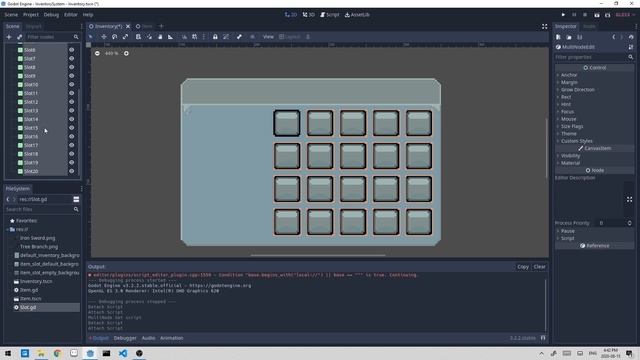Toggle visibility of Slot20 node

click(x=71, y=171)
